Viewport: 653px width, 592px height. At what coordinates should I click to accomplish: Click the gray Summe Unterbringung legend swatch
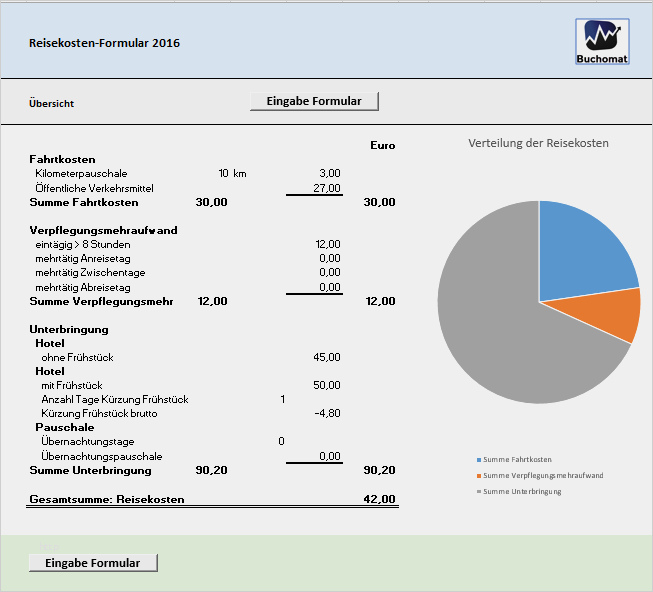pyautogui.click(x=479, y=491)
